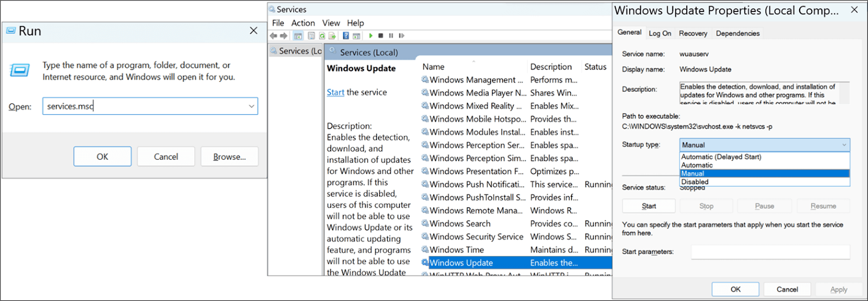Screen dimensions: 868x301
Task: Click the Stop Service toolbar icon
Action: click(381, 36)
